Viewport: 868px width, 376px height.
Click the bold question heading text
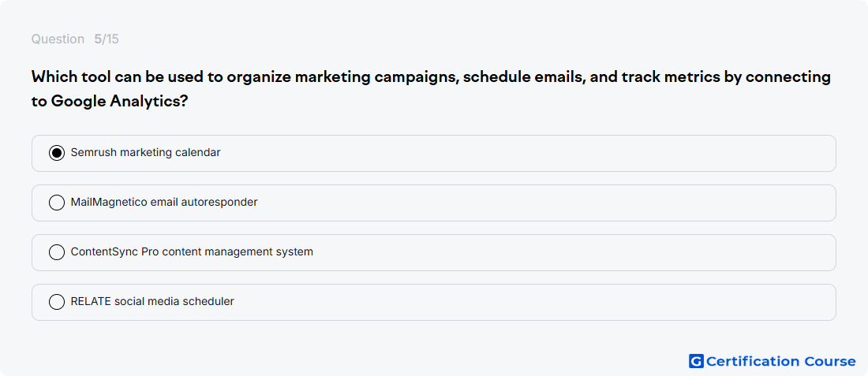[x=431, y=89]
